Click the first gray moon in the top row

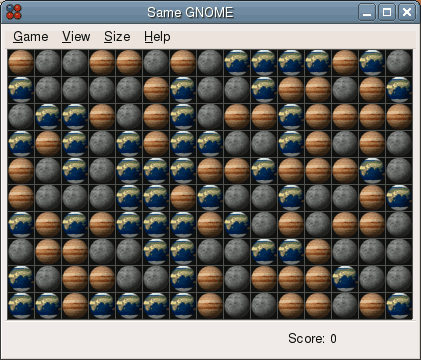click(x=48, y=63)
